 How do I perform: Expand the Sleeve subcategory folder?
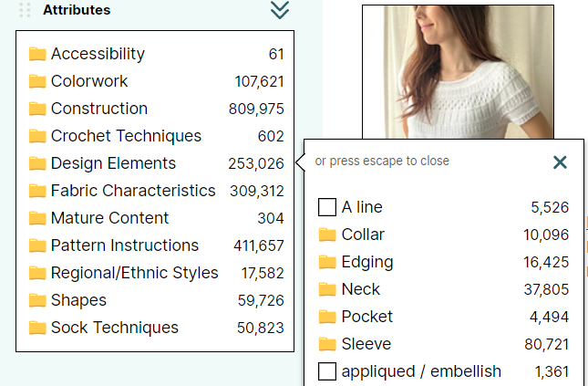[x=327, y=344]
